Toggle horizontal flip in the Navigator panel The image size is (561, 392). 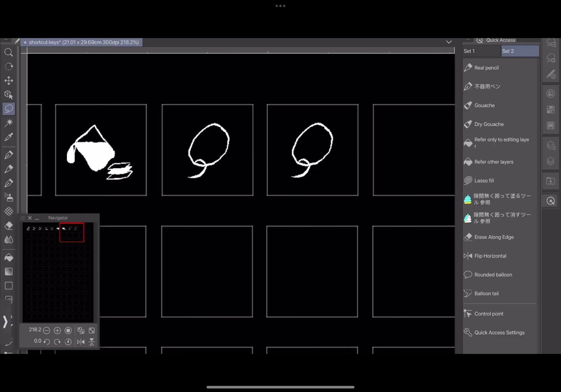81,342
